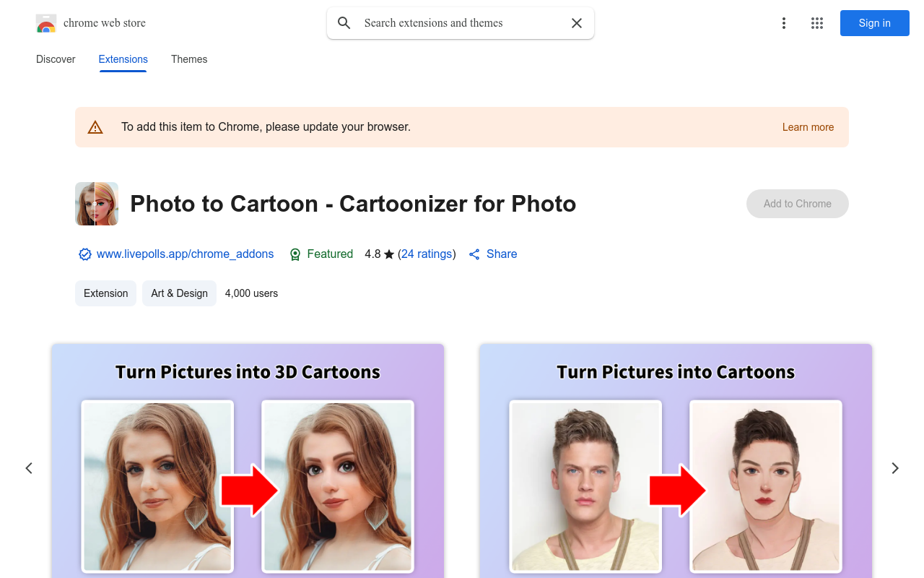Image resolution: width=924 pixels, height=578 pixels.
Task: Click the verified publisher badge icon
Action: (x=85, y=254)
